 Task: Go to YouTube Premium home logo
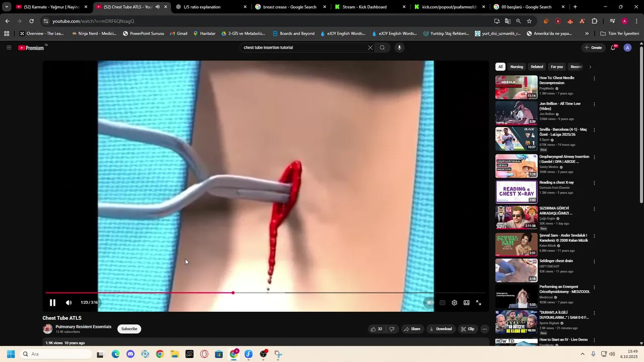[31, 48]
